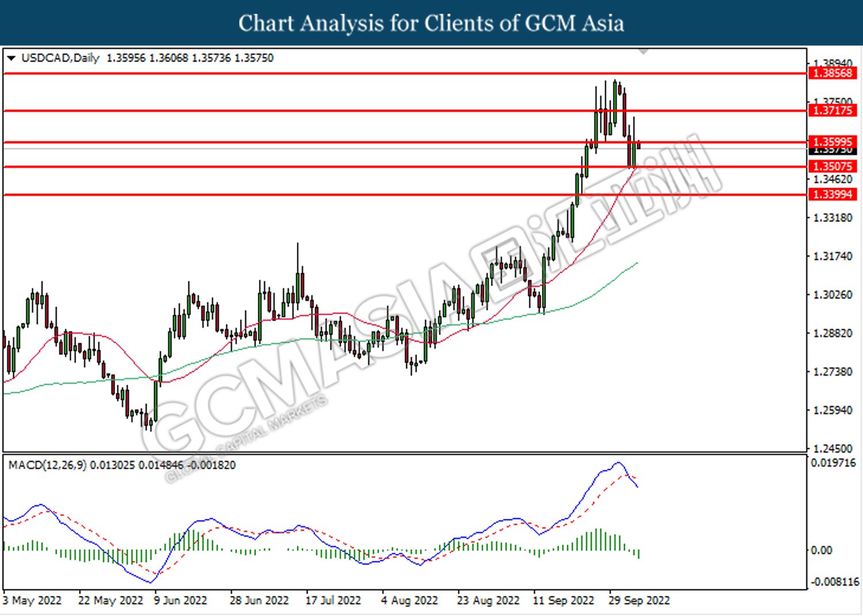
Task: Click the 1.24500 price axis value
Action: [x=833, y=449]
